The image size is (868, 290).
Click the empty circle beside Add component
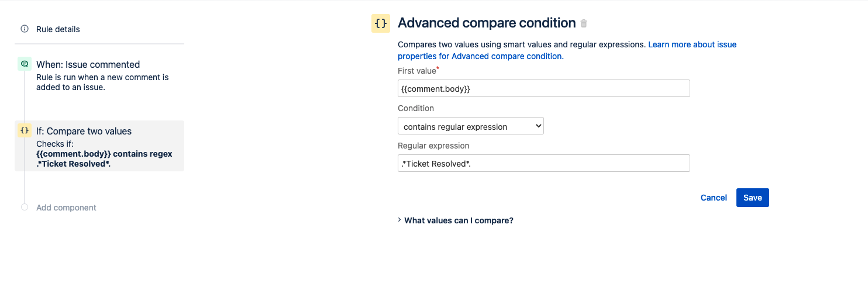pyautogui.click(x=25, y=207)
